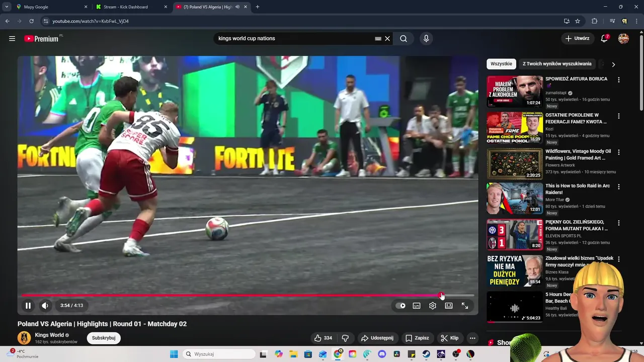Screen dimensions: 644x362
Task: Click the address bar URL
Action: pos(91,21)
